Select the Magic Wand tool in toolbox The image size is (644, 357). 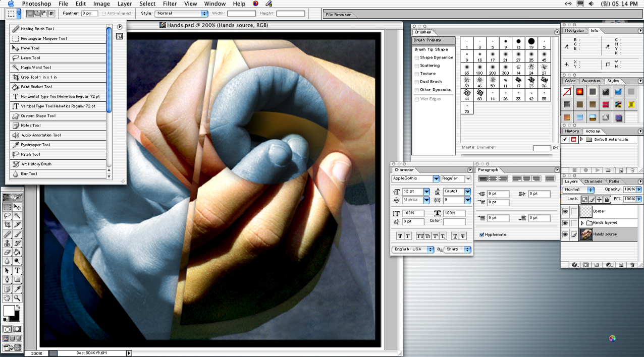click(17, 215)
